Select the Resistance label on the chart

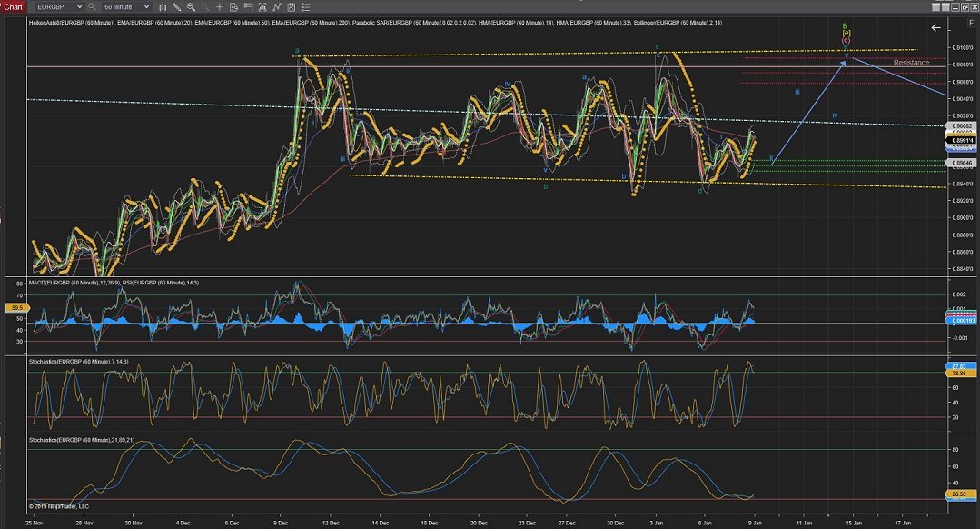click(912, 62)
